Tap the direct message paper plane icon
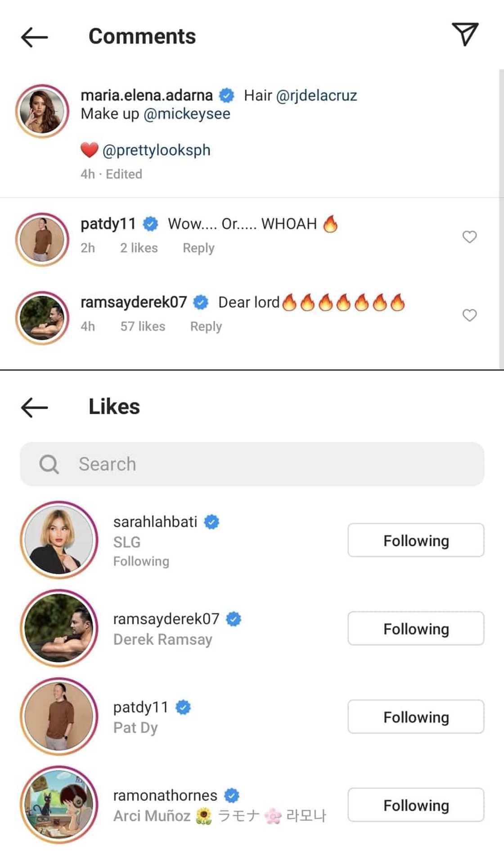 click(465, 34)
